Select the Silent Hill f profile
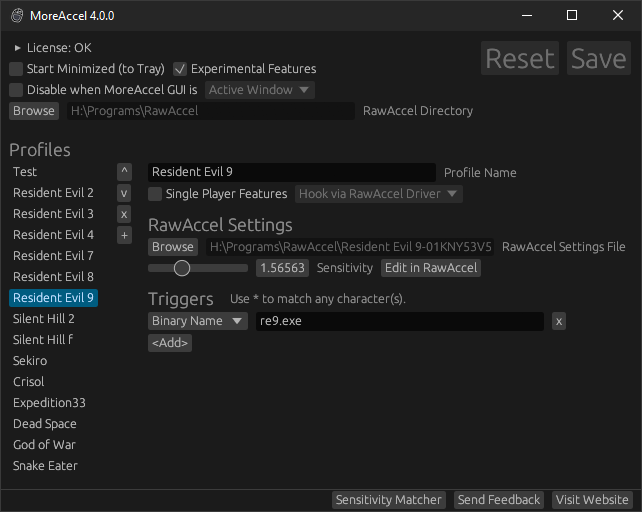The height and width of the screenshot is (512, 642). pos(43,340)
